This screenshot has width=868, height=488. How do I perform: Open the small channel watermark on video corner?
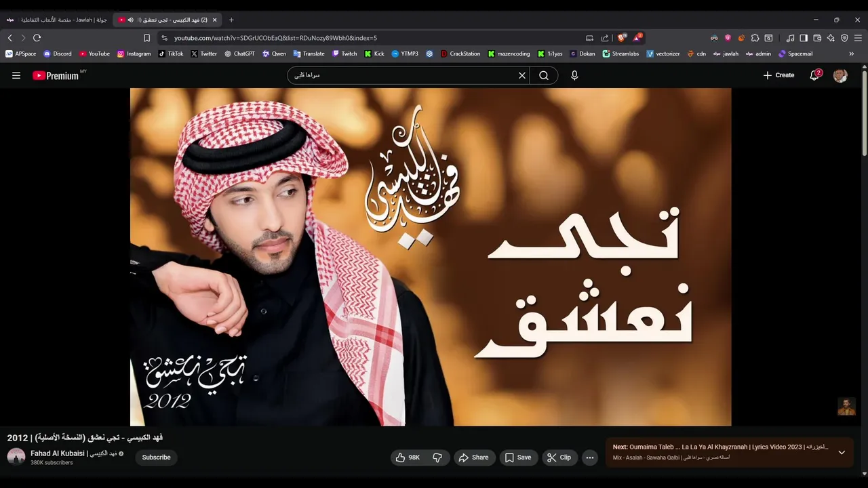click(846, 407)
